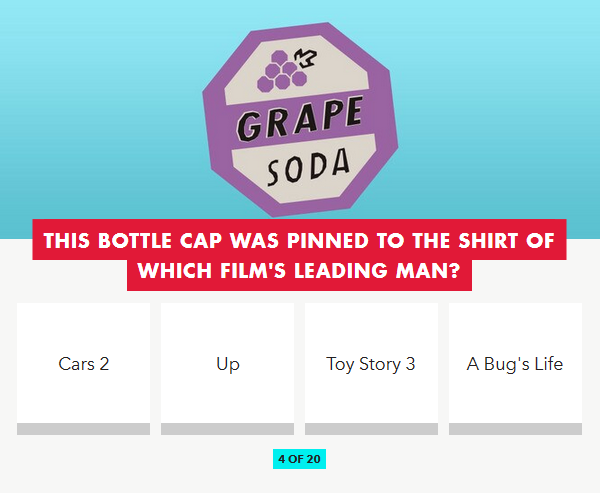Click the SODA lettering on the bottle cap
The image size is (600, 493).
pos(308,167)
